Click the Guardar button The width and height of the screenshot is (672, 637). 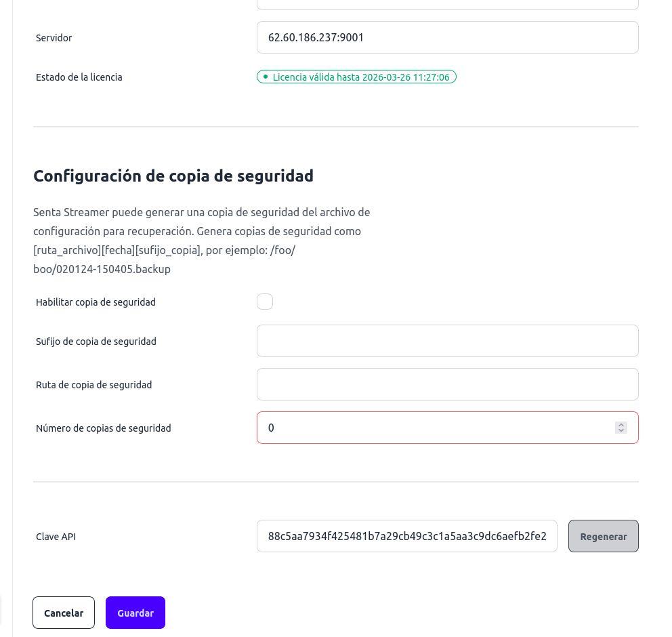click(135, 613)
